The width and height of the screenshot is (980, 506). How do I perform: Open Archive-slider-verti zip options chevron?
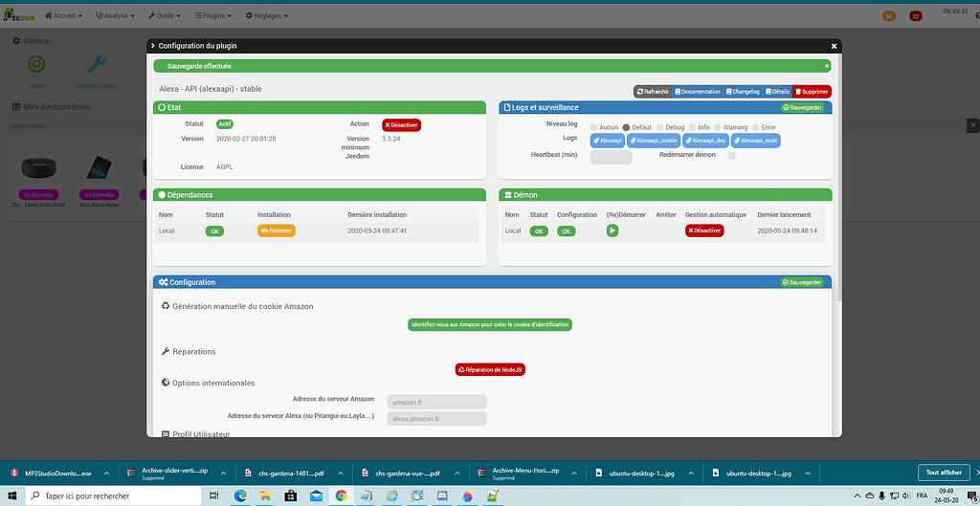pos(224,473)
